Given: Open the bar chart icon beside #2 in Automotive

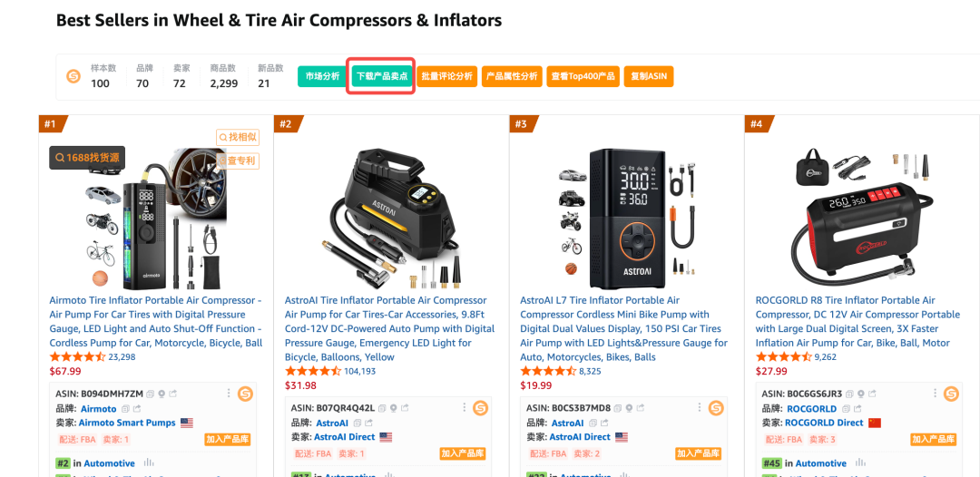Looking at the screenshot, I should (149, 463).
